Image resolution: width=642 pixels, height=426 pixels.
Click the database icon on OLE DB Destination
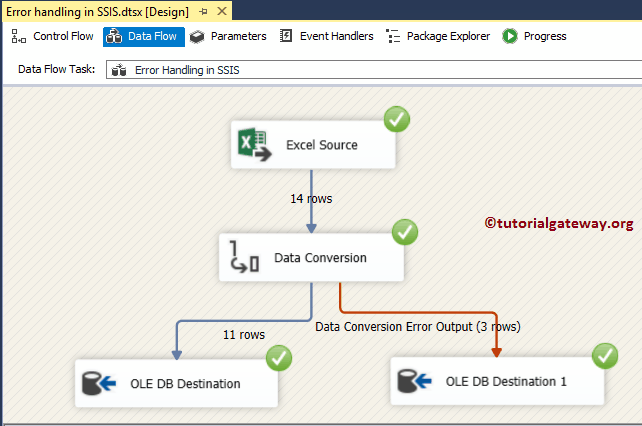99,383
